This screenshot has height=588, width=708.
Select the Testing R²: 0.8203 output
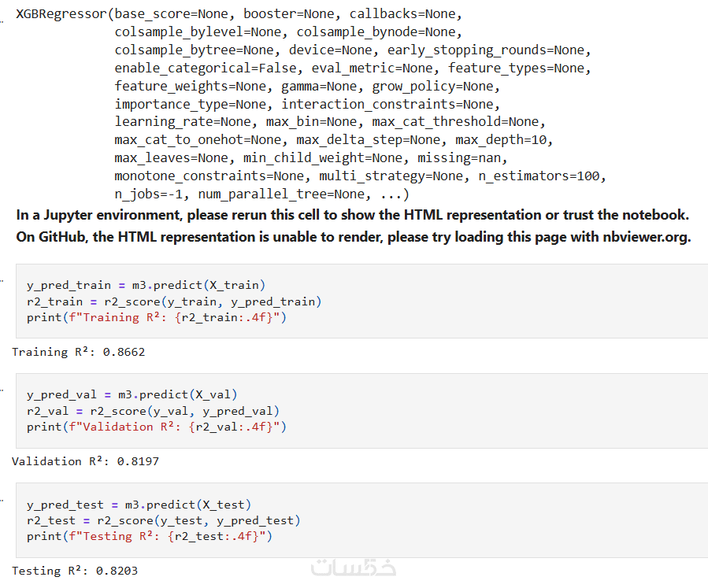pos(75,571)
